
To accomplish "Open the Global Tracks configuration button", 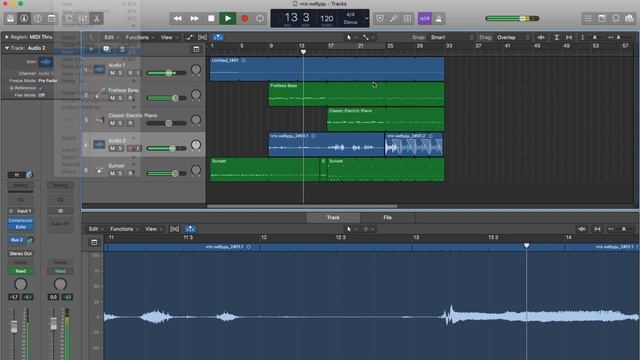I will (196, 49).
